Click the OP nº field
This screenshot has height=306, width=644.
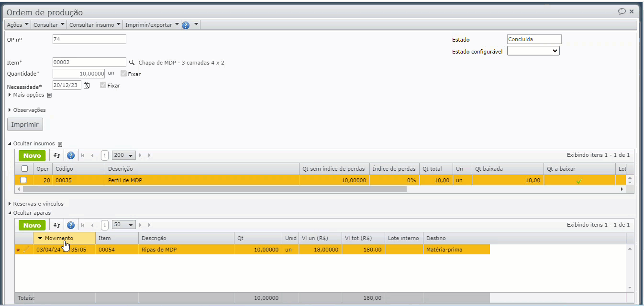[x=89, y=39]
